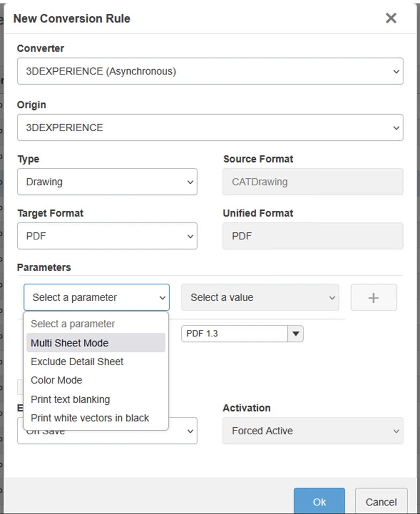Expand the Converter dropdown
Screen dimensions: 420x514
(x=210, y=71)
